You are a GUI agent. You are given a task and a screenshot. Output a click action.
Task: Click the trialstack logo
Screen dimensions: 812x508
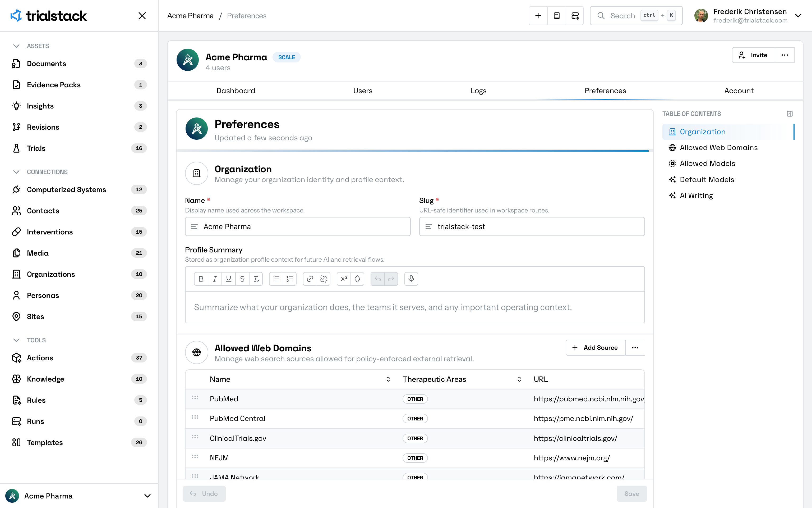pyautogui.click(x=49, y=16)
